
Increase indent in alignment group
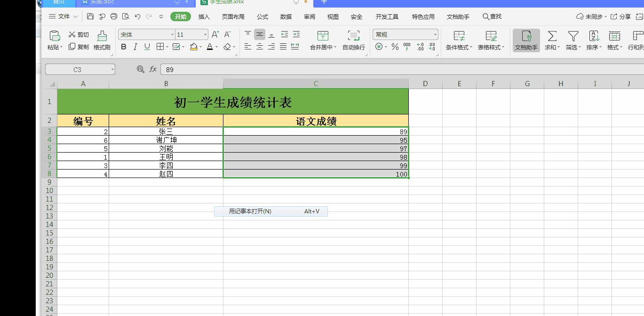tap(296, 34)
